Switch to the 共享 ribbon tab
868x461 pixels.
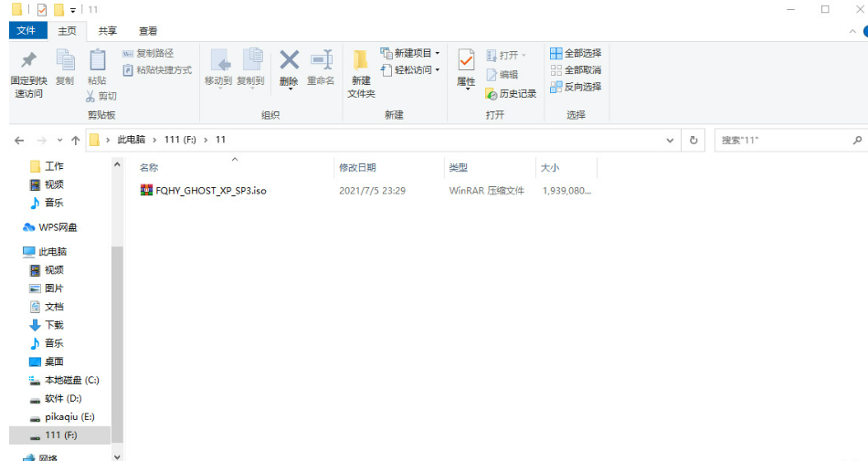[107, 30]
